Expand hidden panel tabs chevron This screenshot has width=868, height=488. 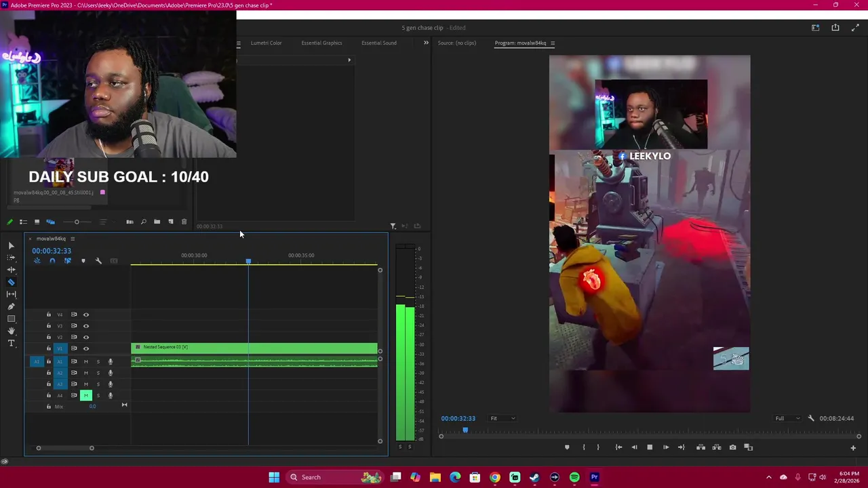coord(426,43)
